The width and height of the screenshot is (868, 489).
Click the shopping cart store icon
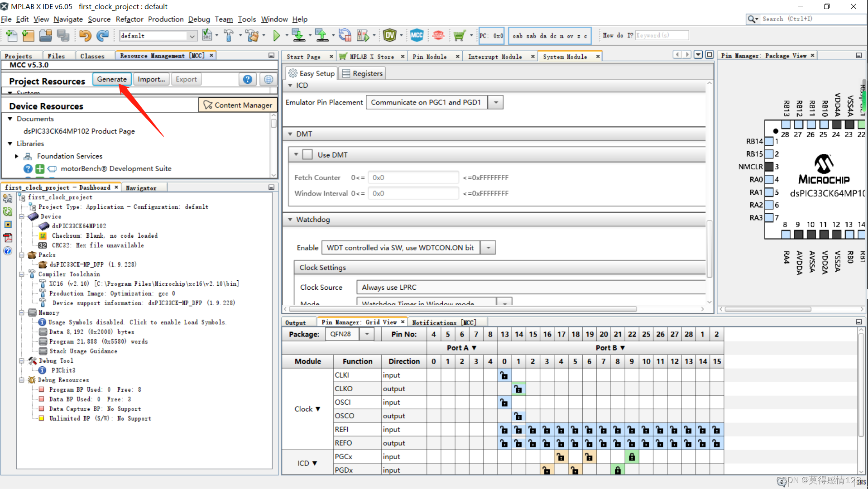[x=459, y=35]
